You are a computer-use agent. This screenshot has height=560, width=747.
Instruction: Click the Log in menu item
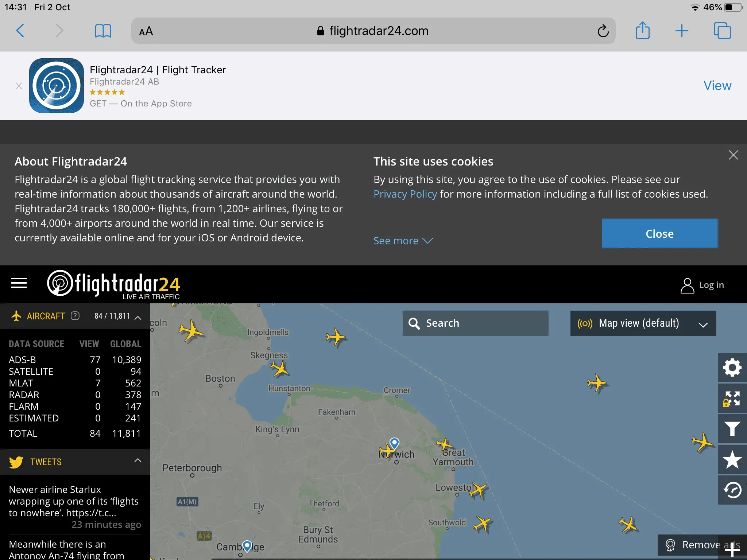pyautogui.click(x=702, y=285)
